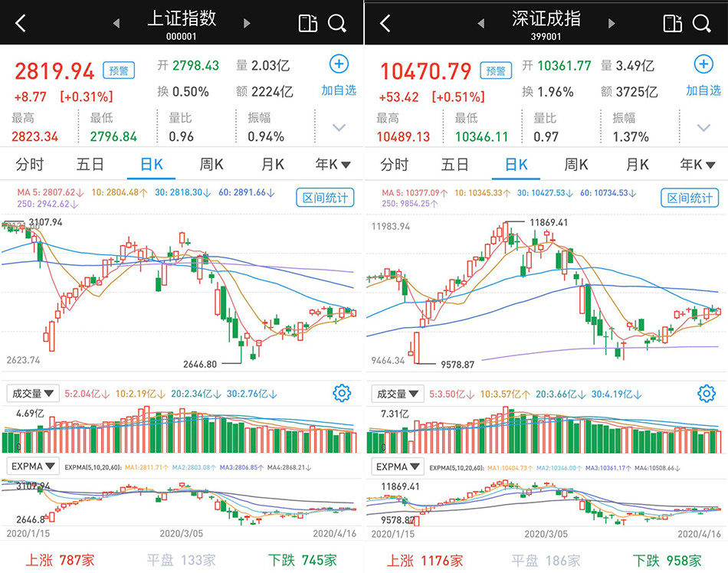The width and height of the screenshot is (728, 573).
Task: Tap turnover 额 3725亿
Action: tap(629, 91)
